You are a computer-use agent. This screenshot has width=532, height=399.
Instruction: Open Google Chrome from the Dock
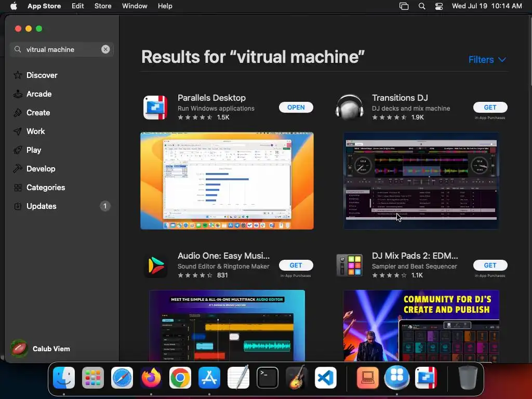point(180,378)
